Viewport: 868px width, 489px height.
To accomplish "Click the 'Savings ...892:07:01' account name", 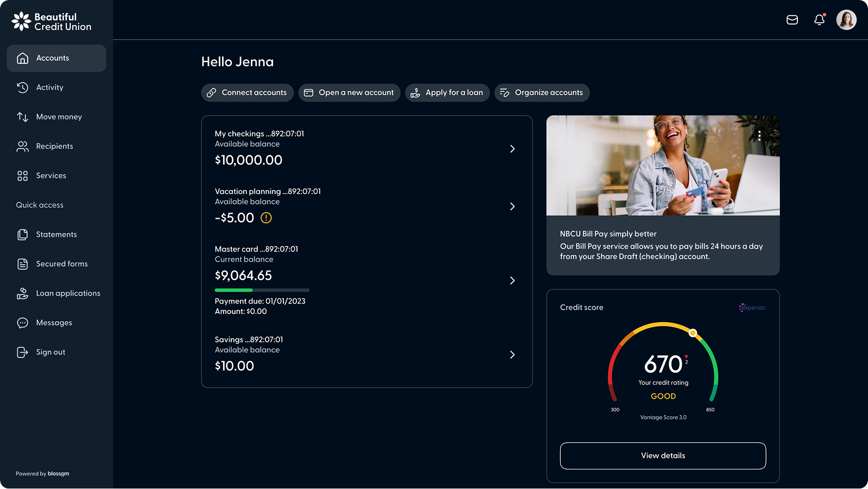I will pos(249,340).
